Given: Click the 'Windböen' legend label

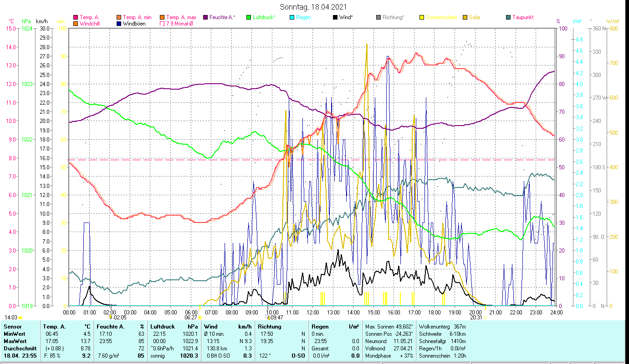Looking at the screenshot, I should click(134, 23).
